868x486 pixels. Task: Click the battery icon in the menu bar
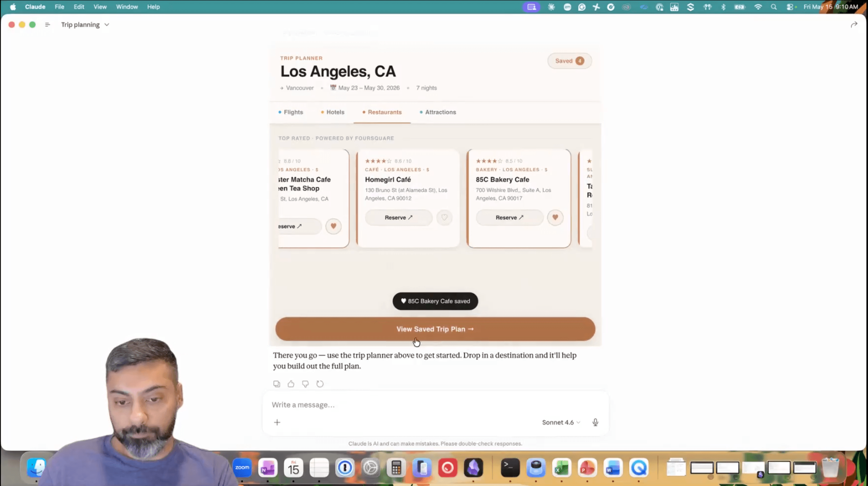(740, 7)
